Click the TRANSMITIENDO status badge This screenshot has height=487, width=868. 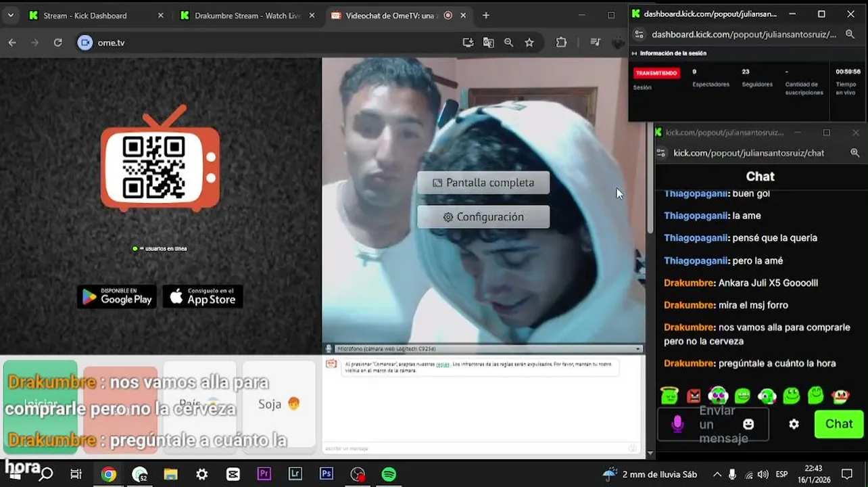click(656, 73)
